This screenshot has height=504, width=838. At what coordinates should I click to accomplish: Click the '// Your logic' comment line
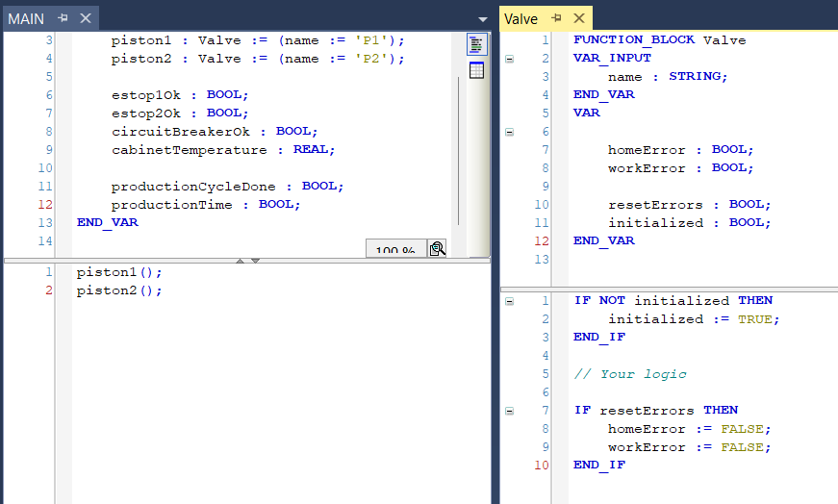click(630, 374)
